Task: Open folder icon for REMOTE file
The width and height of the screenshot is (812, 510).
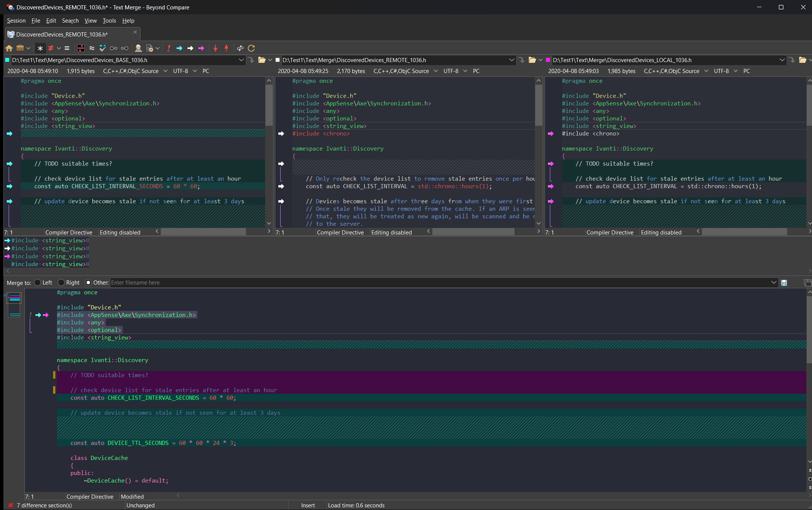Action: click(532, 60)
